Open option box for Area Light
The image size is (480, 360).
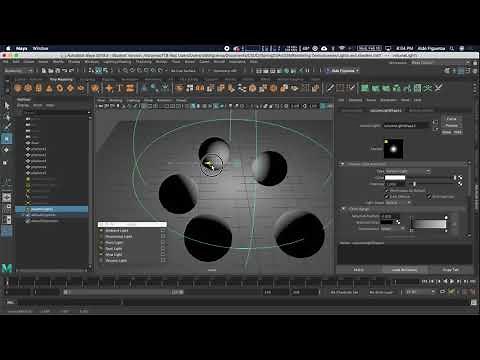tap(163, 255)
